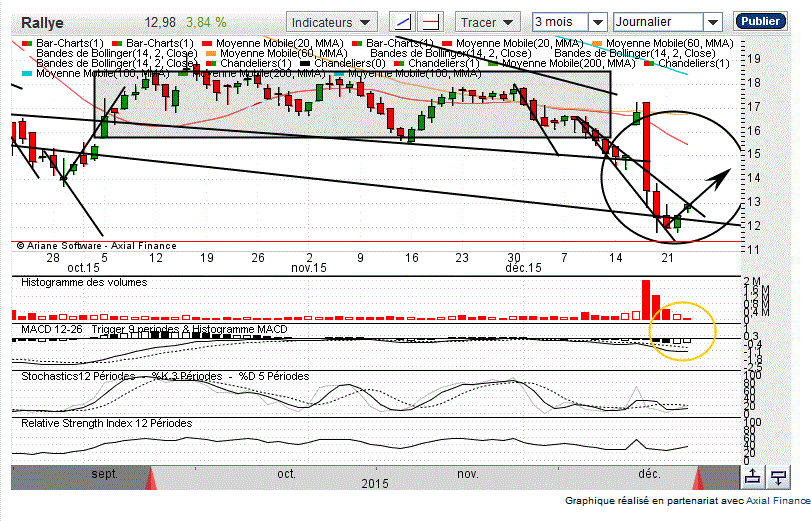
Task: Click the upload icon at bottom right
Action: [x=753, y=477]
